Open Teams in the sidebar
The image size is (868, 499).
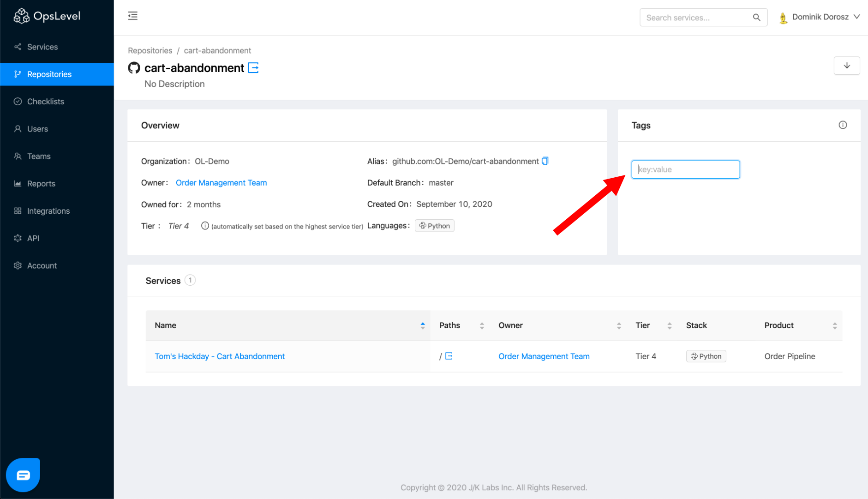pos(57,156)
